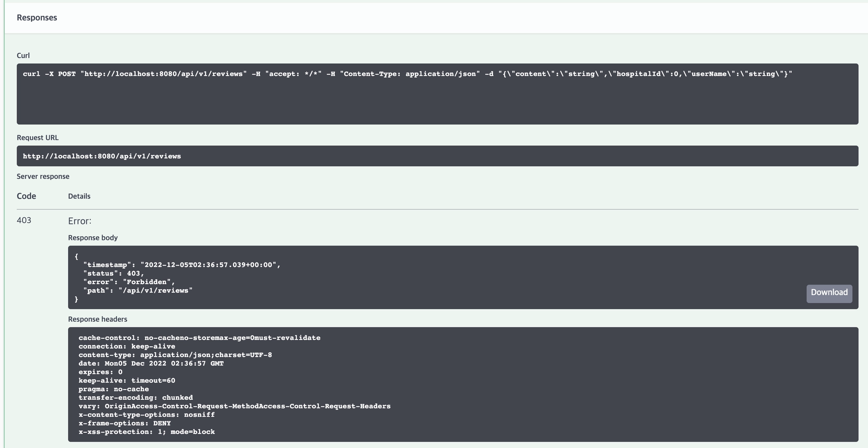Click the "timestamp" line in the response body

tap(182, 265)
